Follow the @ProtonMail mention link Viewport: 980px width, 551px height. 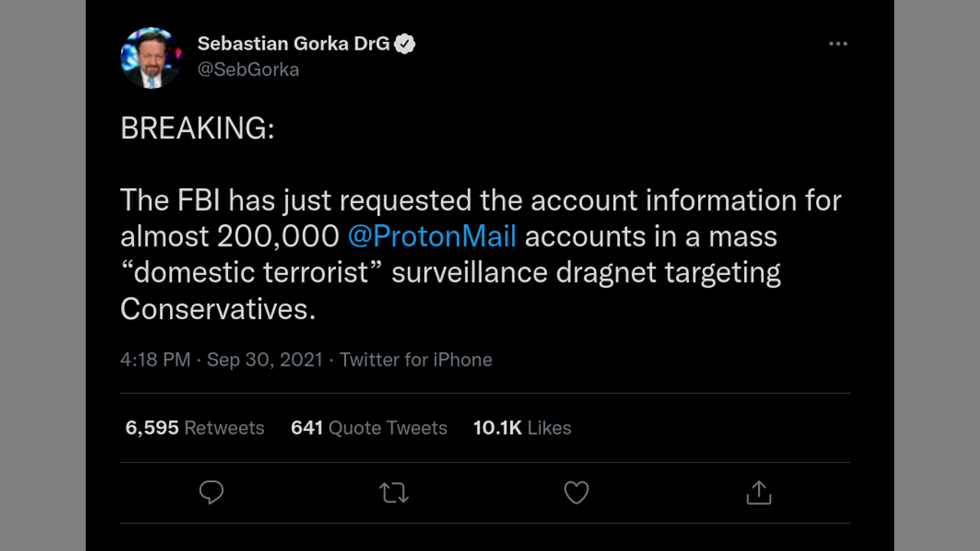(x=432, y=236)
